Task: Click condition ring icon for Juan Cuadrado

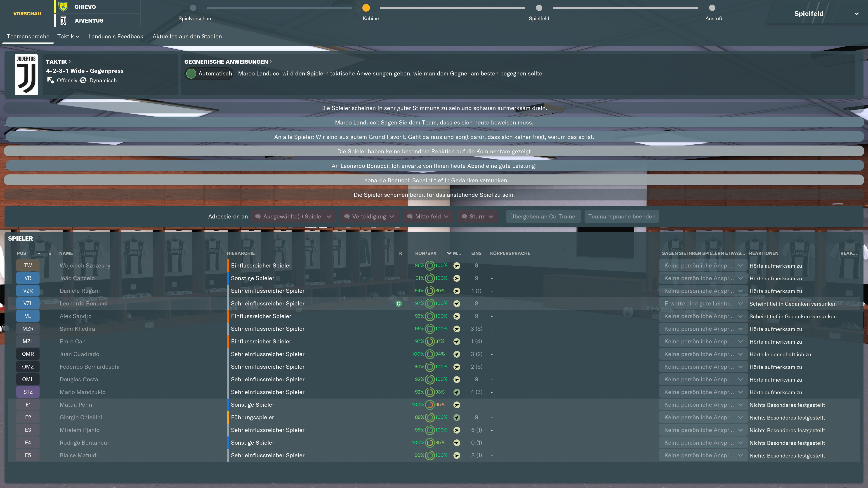Action: pos(430,354)
